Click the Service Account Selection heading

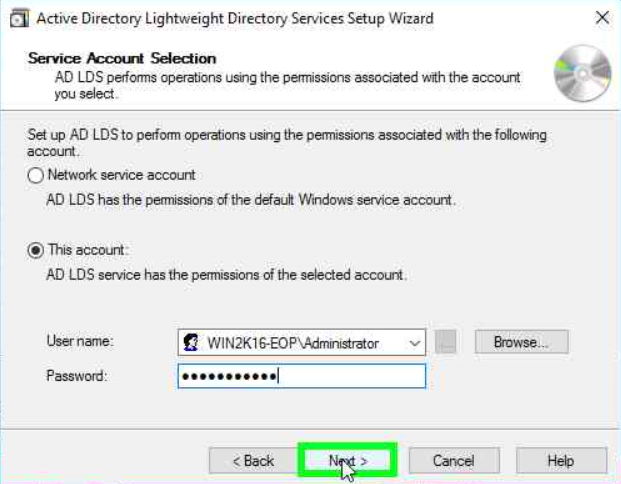(122, 59)
